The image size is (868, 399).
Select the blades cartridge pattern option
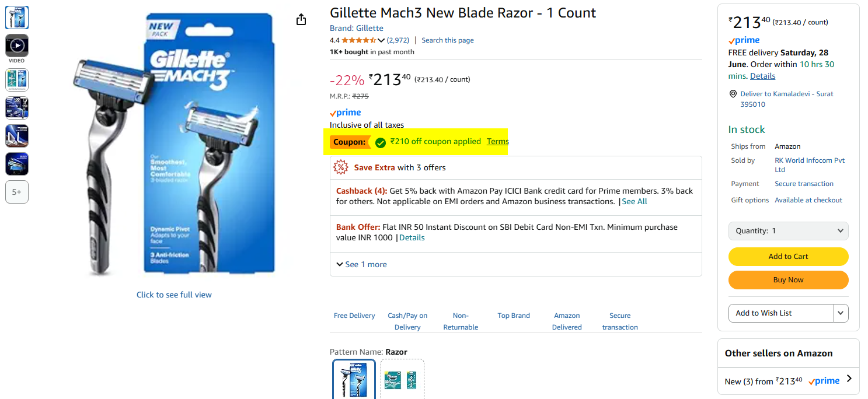(x=402, y=379)
